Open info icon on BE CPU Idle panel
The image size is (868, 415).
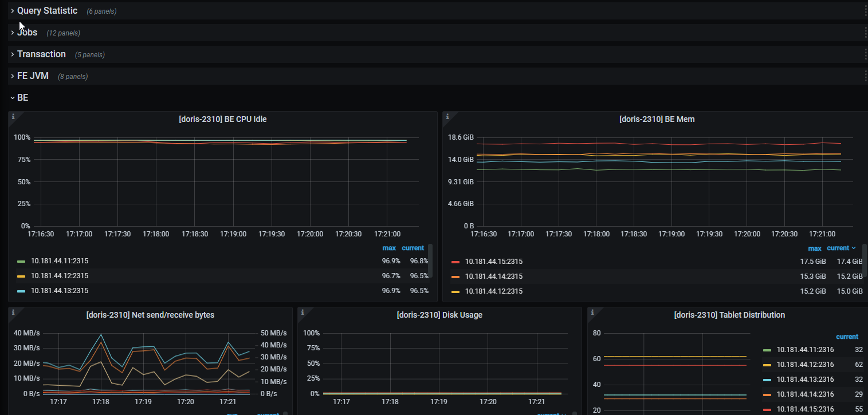(x=13, y=116)
